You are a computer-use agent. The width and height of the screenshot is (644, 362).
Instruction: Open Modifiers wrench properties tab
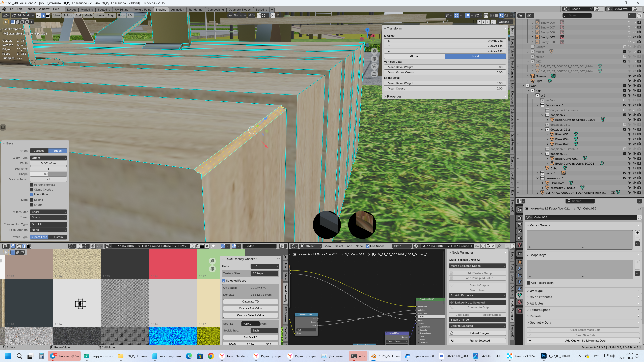[x=520, y=269]
